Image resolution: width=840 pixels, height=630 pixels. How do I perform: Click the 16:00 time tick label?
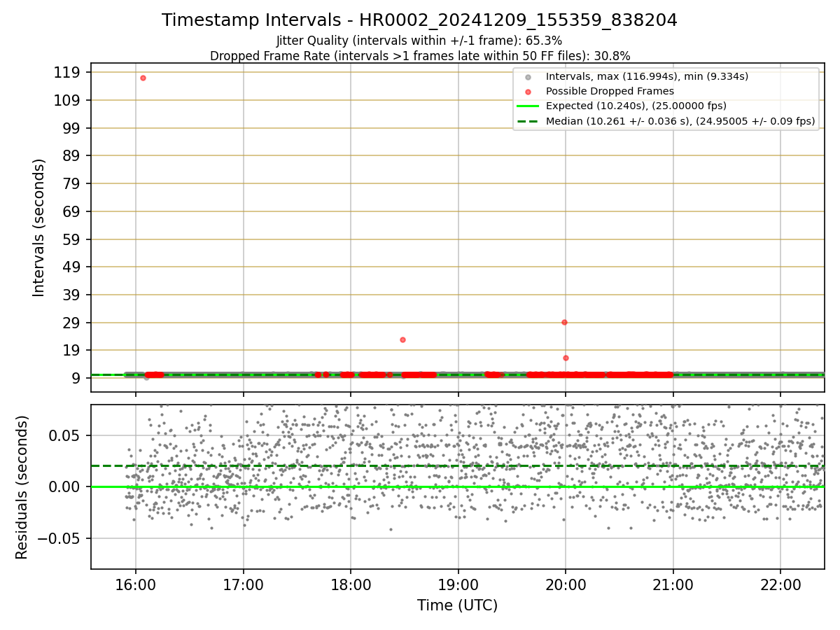click(136, 584)
